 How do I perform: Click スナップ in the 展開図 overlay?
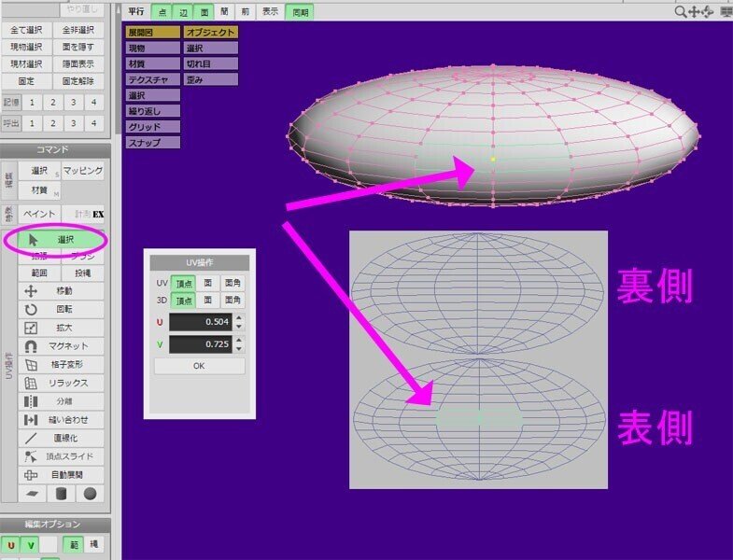(153, 143)
